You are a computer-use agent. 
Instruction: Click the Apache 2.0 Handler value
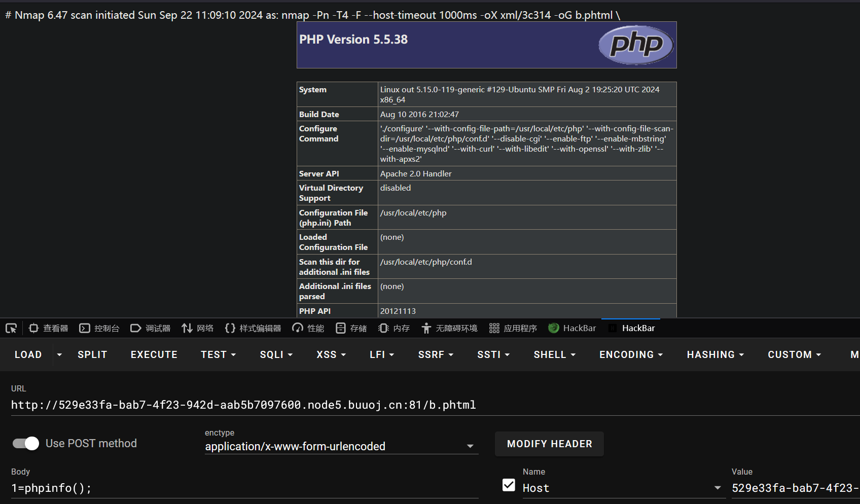[416, 173]
